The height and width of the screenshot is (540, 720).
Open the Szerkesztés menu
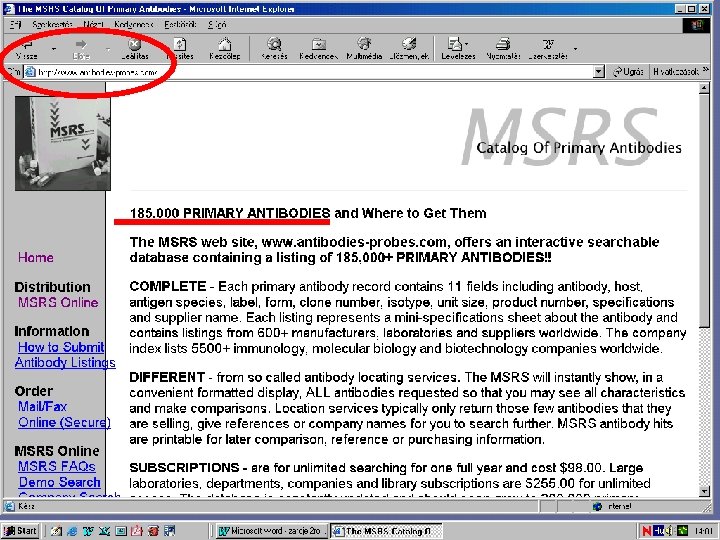click(x=52, y=24)
